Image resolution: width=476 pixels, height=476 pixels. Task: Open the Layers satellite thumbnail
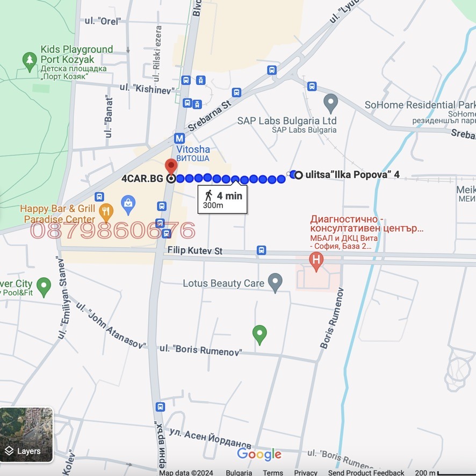tap(27, 435)
